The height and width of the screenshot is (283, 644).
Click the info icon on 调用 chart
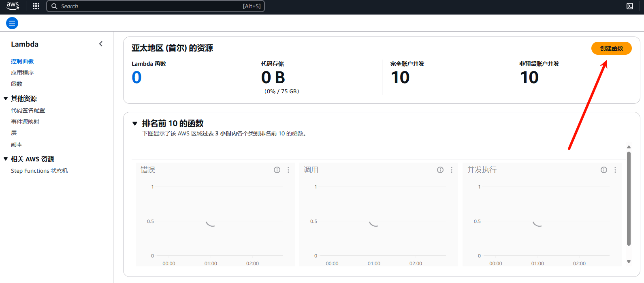pos(440,170)
